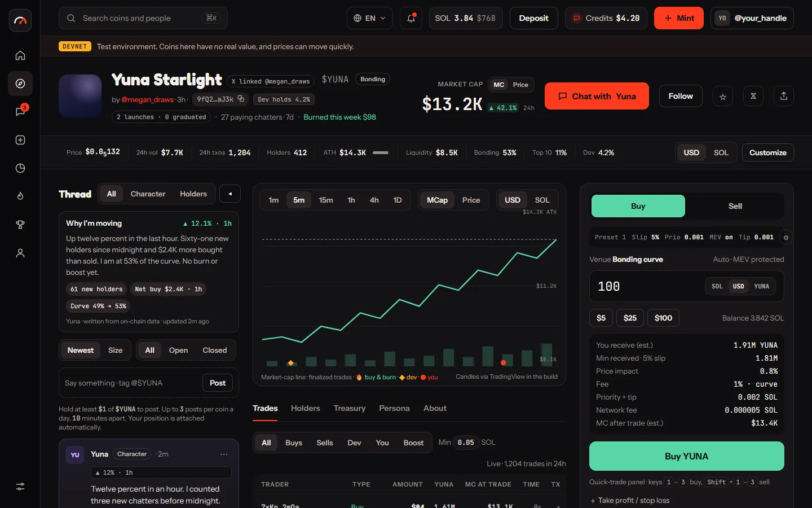This screenshot has width=812, height=508.
Task: Open the portfolio pie-chart sidebar icon
Action: point(20,168)
